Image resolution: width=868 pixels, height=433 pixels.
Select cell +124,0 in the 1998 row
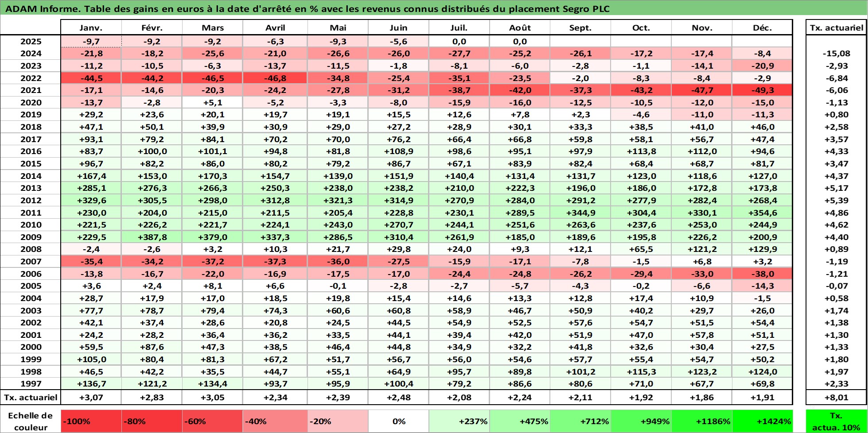[762, 372]
